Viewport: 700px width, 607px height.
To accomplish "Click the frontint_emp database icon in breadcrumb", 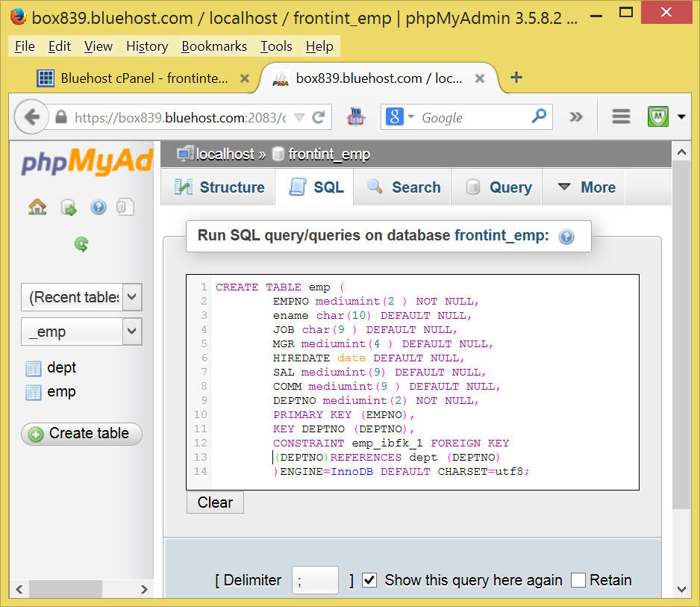I will coord(278,154).
